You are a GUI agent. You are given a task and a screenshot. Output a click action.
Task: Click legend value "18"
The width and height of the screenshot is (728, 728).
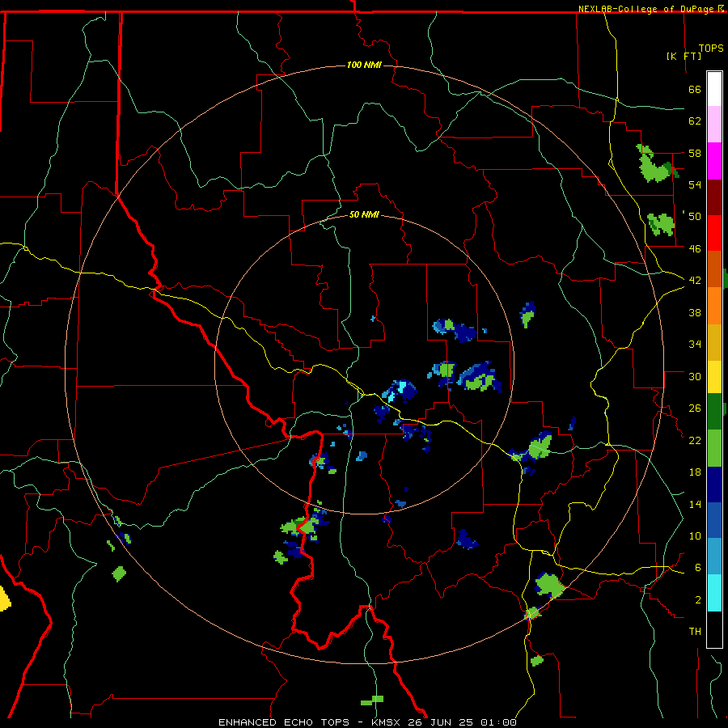click(695, 472)
